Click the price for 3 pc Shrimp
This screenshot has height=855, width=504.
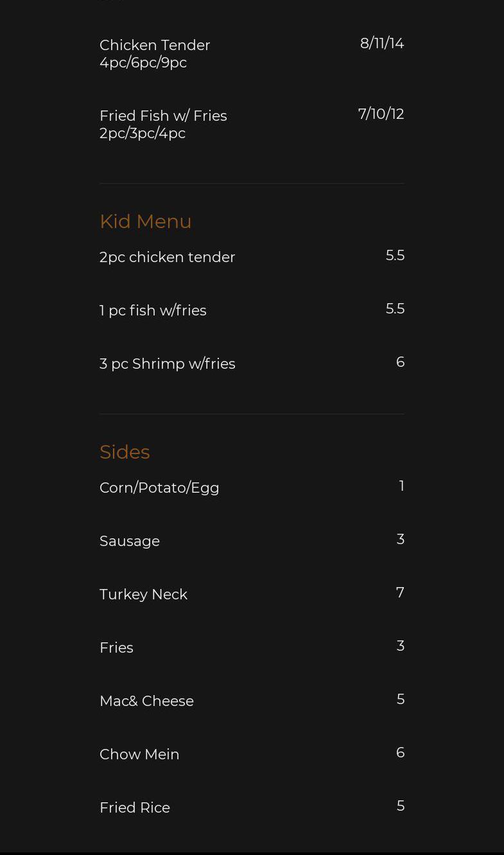pos(400,362)
